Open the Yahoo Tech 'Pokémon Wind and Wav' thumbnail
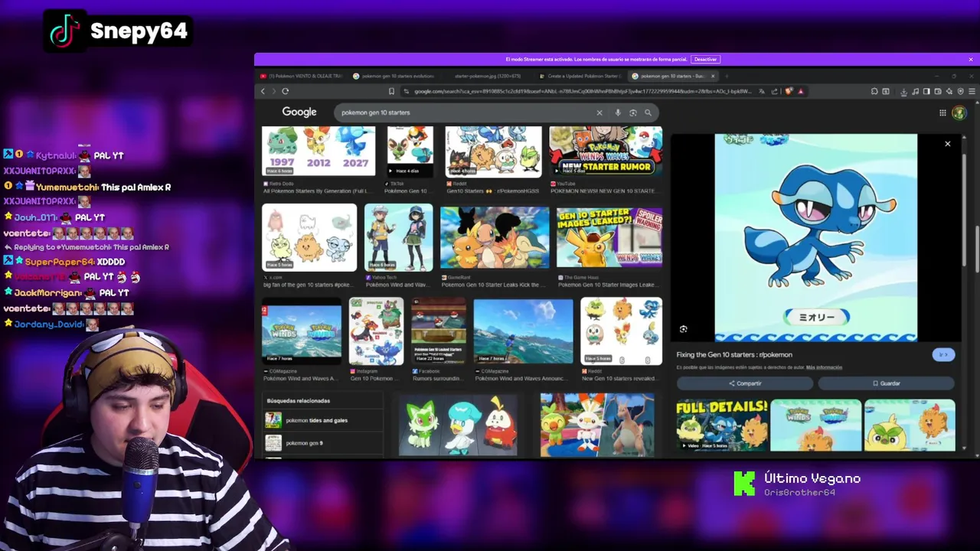The image size is (980, 551). click(398, 237)
